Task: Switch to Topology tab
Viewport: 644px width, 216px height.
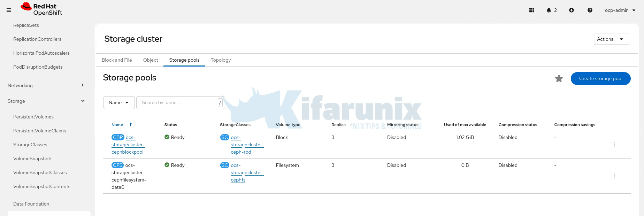Action: click(x=221, y=60)
